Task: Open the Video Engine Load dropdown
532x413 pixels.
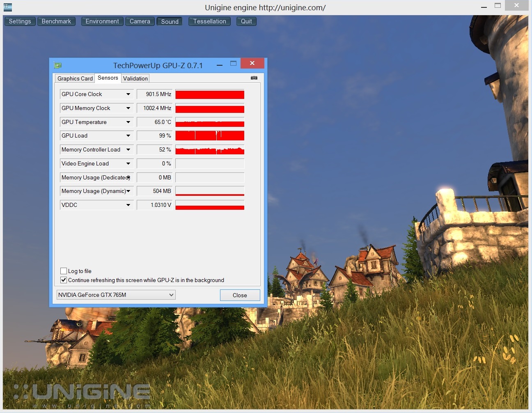Action: pos(128,164)
